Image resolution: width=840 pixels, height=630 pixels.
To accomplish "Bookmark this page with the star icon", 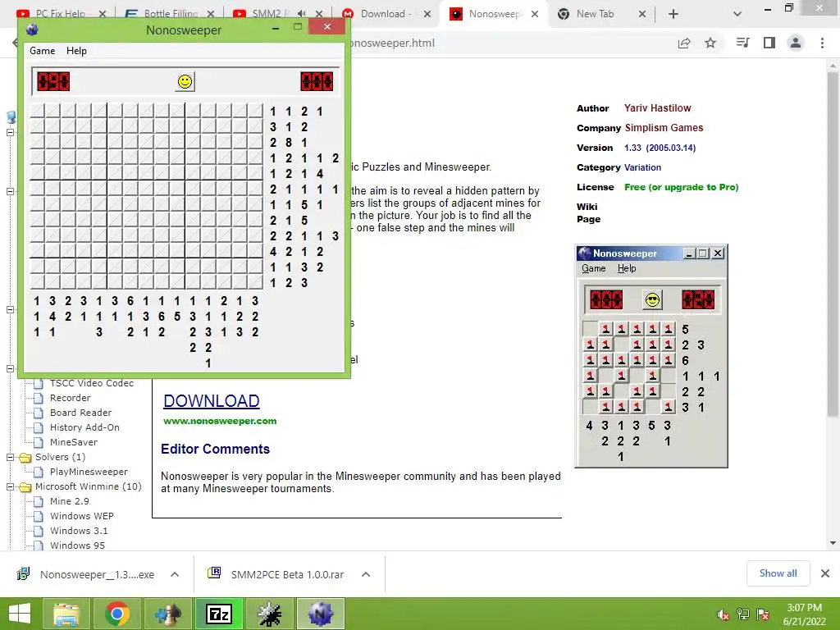I will 710,43.
